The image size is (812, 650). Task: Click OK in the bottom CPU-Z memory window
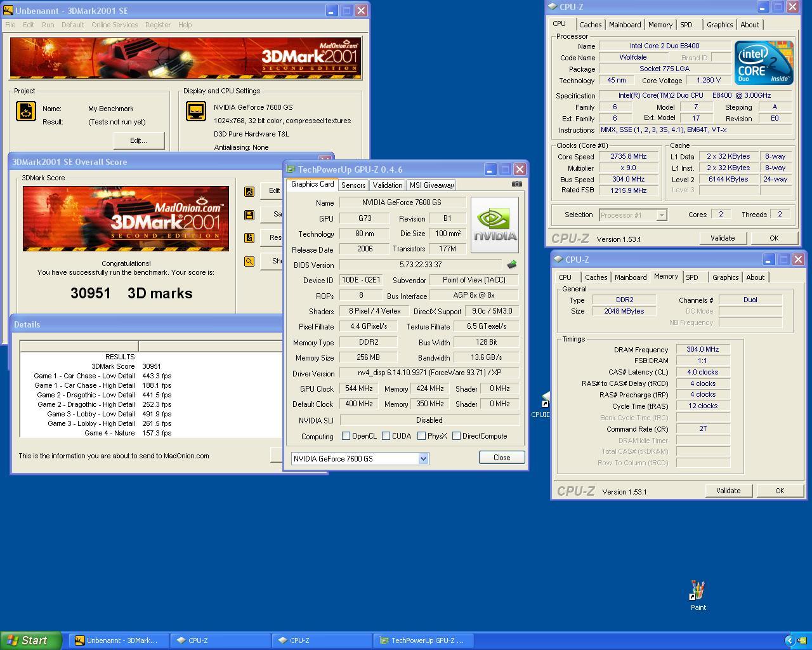pyautogui.click(x=780, y=491)
